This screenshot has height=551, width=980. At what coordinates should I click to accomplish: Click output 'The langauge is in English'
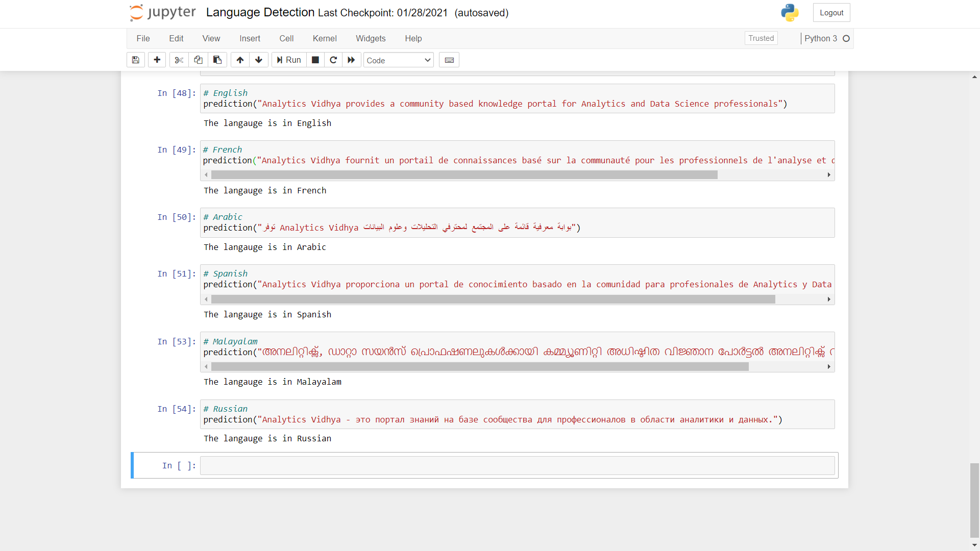point(267,123)
